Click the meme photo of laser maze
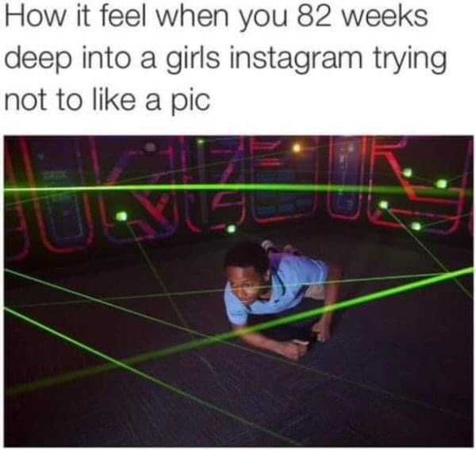 click(x=238, y=291)
